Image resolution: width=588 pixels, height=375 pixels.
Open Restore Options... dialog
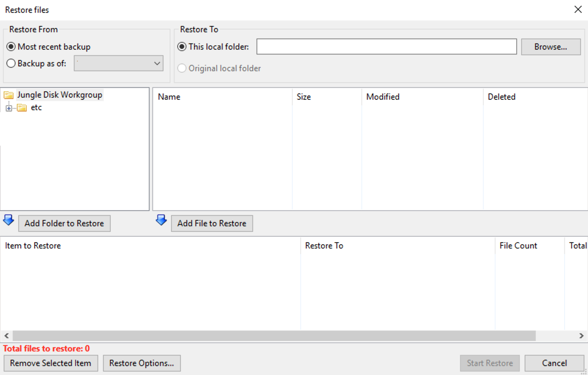pos(142,363)
